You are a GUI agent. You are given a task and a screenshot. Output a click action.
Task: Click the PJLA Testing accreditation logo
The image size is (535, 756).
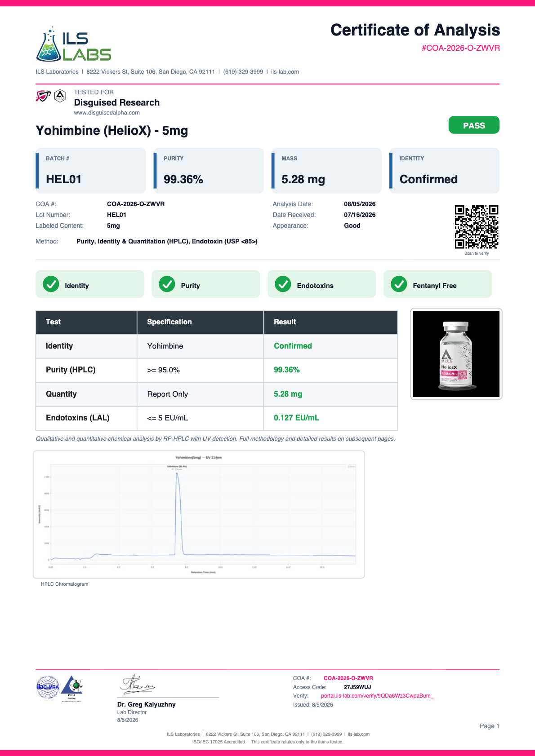pyautogui.click(x=72, y=689)
